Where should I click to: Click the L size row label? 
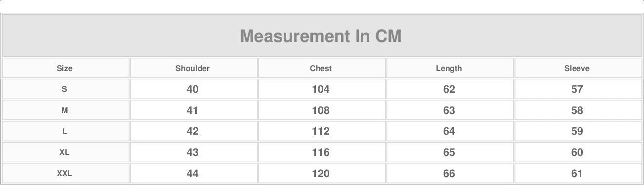pyautogui.click(x=65, y=131)
